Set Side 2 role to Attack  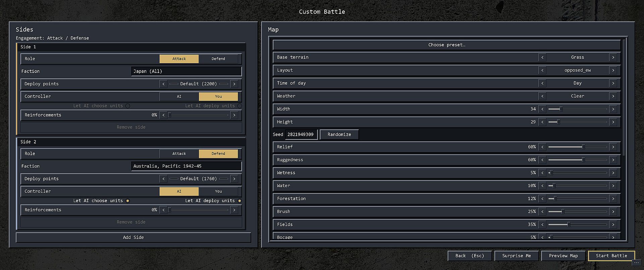point(179,154)
